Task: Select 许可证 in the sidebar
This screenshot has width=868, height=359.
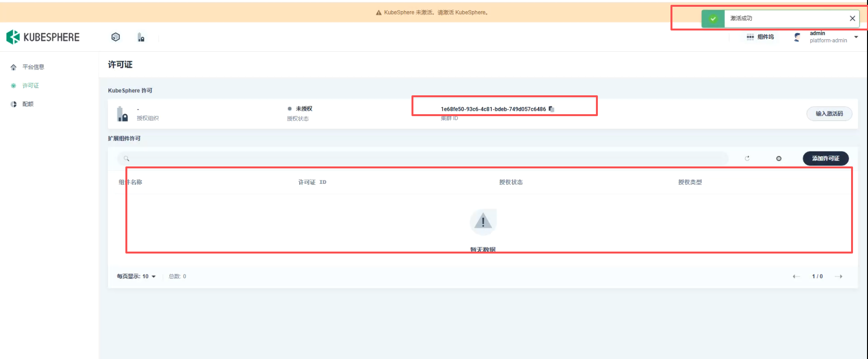Action: (x=30, y=86)
